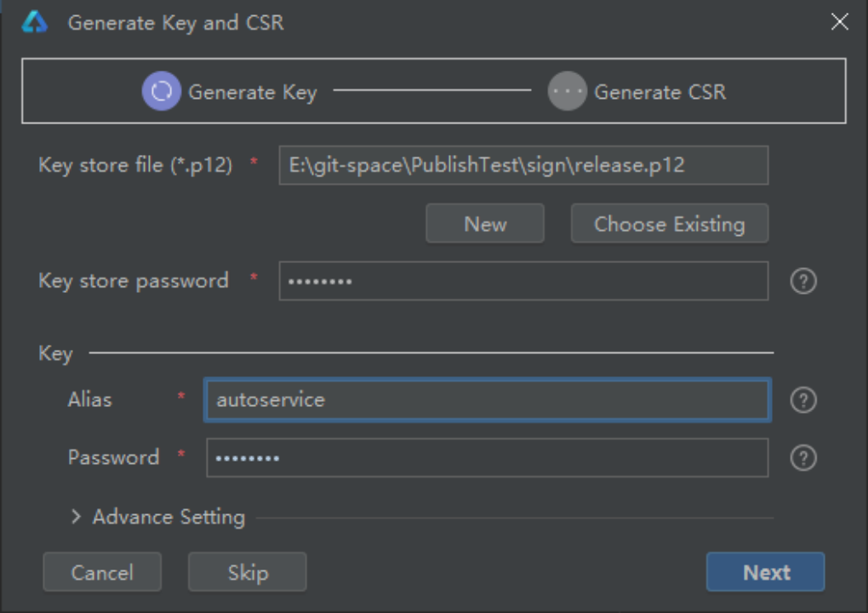This screenshot has width=868, height=613.
Task: Click the Cancel button
Action: 102,572
